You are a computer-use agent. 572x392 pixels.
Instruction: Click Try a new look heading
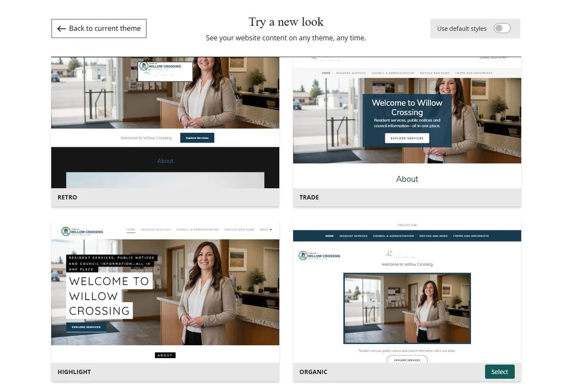coord(286,22)
